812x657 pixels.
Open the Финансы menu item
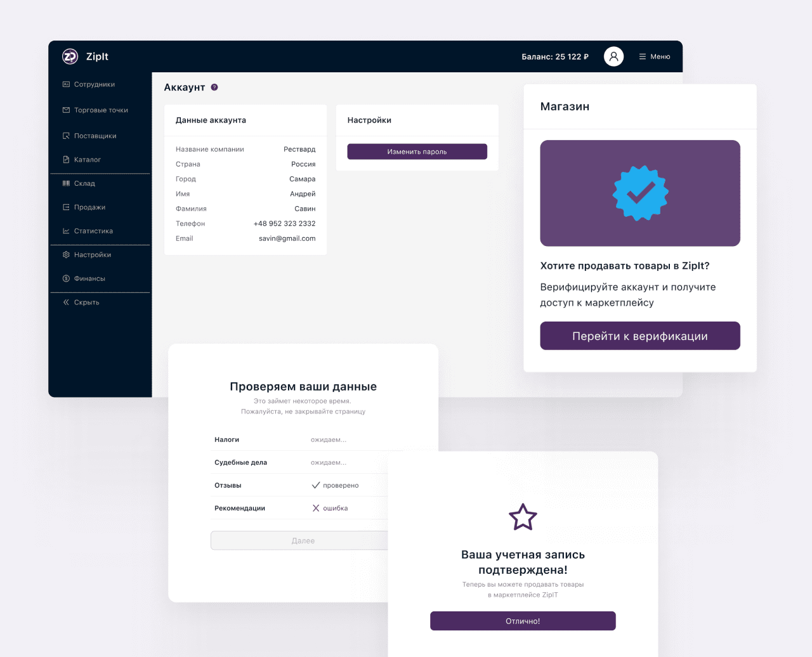pos(89,278)
